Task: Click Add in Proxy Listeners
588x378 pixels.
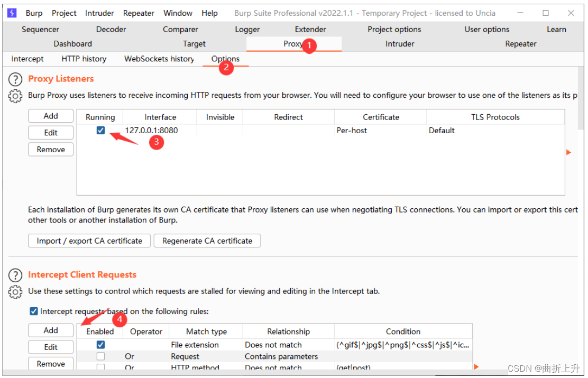Action: (51, 116)
